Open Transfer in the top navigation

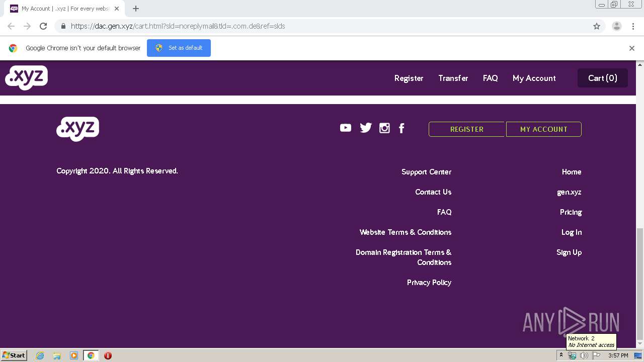coord(453,78)
